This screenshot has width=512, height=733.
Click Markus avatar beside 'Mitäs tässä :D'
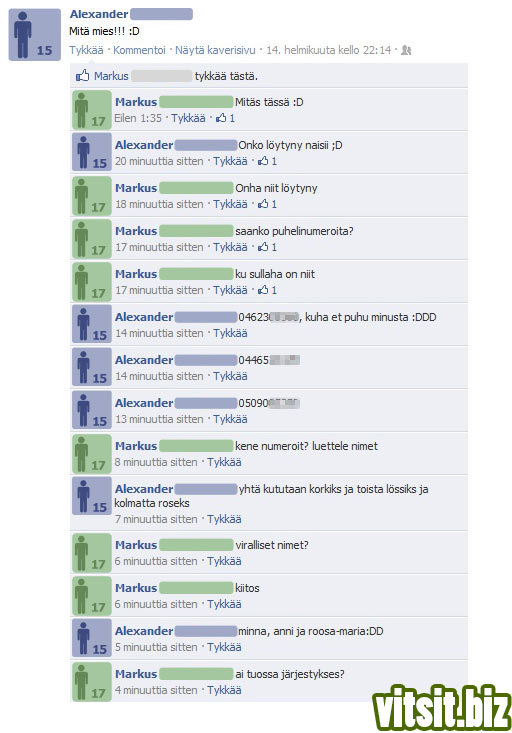click(92, 110)
